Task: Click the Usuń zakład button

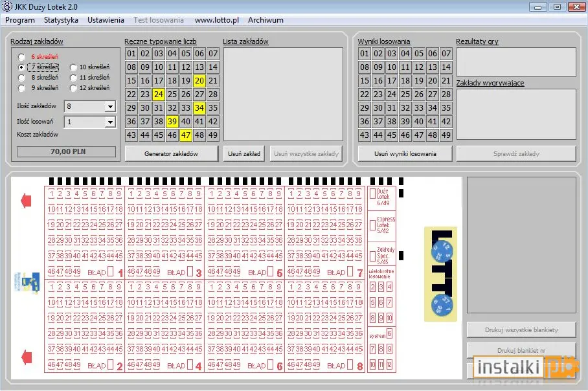Action: (x=244, y=153)
